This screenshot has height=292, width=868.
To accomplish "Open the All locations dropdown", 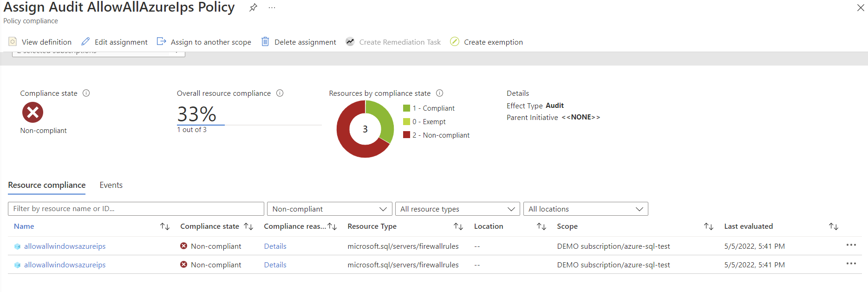I will [x=585, y=209].
